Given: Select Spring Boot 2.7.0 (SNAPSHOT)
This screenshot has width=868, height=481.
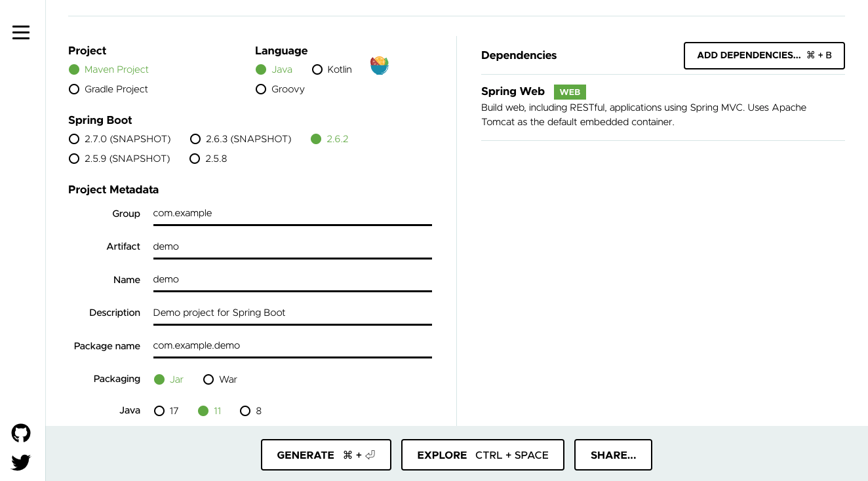Looking at the screenshot, I should pyautogui.click(x=119, y=139).
